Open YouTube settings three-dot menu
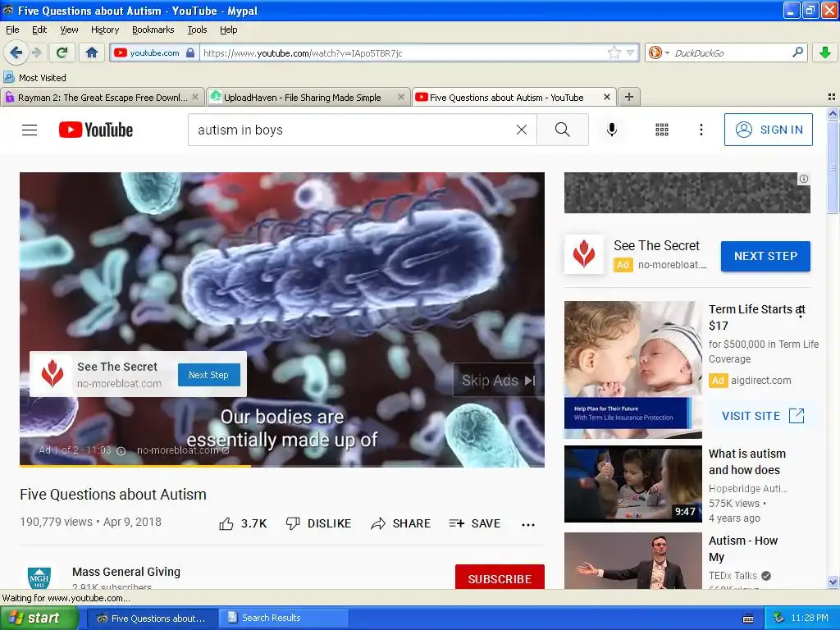The image size is (840, 630). pos(701,130)
